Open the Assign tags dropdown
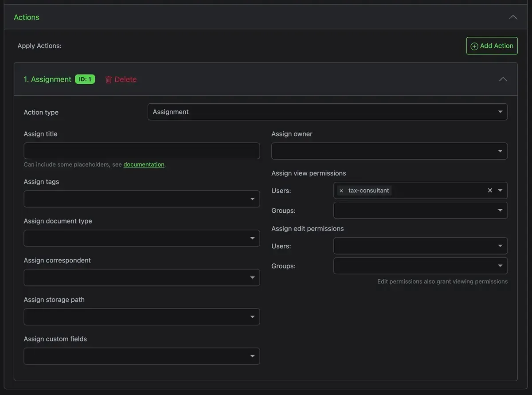 [x=142, y=199]
